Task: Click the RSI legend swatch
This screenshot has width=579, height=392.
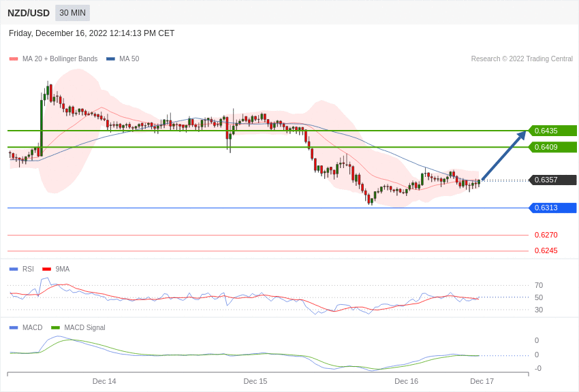Action: click(14, 269)
